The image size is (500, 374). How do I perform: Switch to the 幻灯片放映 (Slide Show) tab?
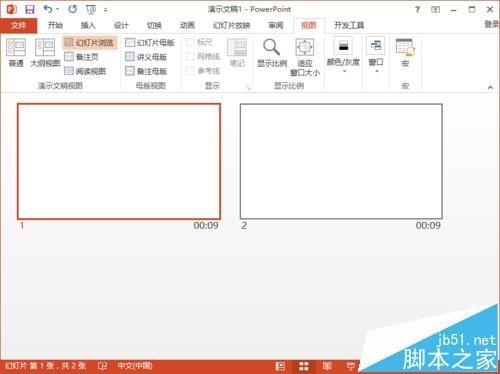231,25
